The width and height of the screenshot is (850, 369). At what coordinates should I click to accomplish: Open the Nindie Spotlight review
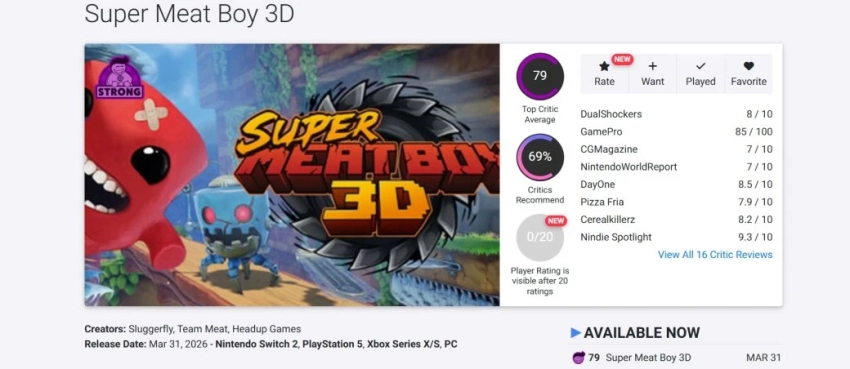click(x=676, y=237)
